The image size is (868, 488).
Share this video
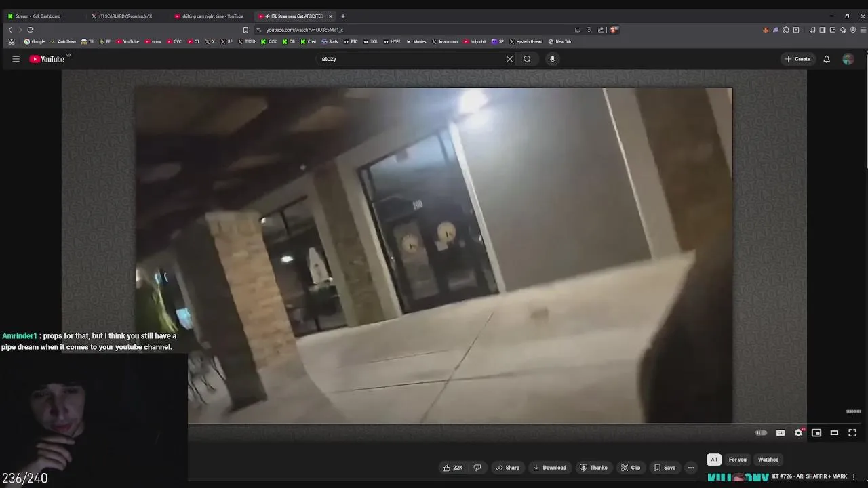[507, 468]
